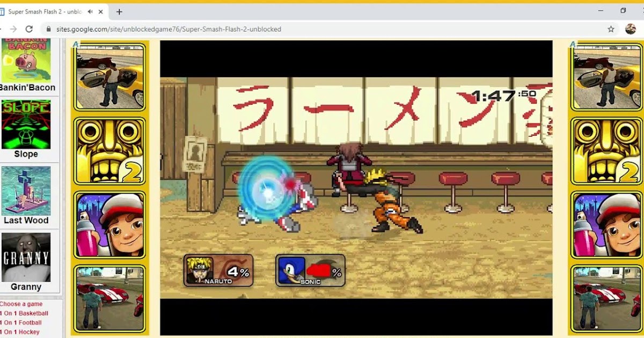Open the Last Wood game thumbnail

pyautogui.click(x=26, y=190)
